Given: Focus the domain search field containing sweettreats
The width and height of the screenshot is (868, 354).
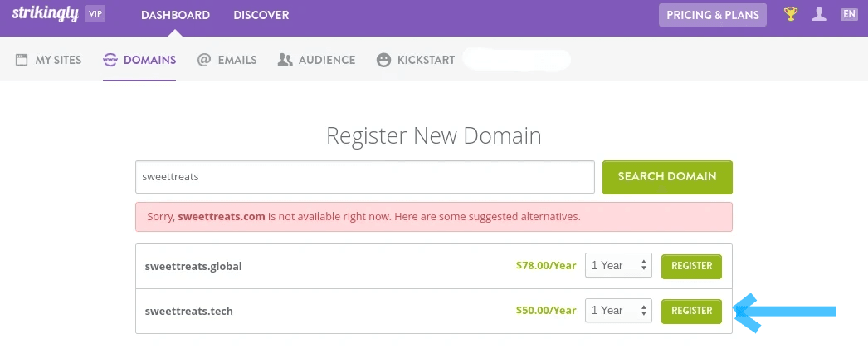Looking at the screenshot, I should point(365,177).
